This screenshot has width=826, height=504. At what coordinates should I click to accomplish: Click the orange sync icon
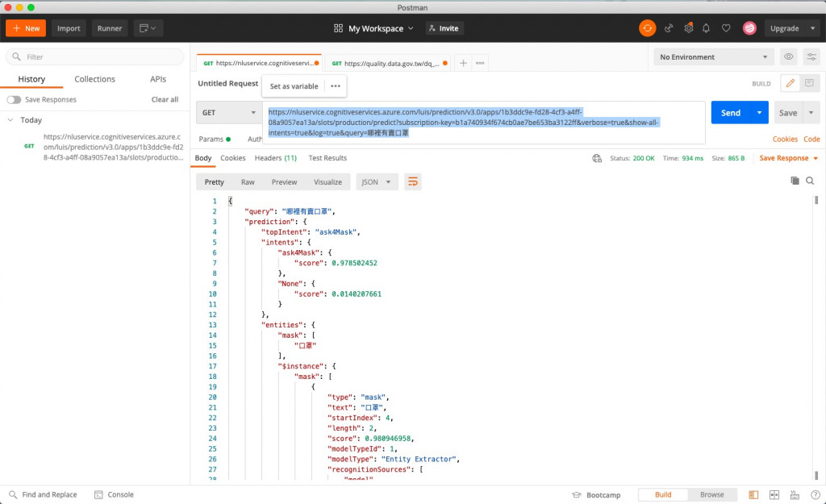[647, 28]
